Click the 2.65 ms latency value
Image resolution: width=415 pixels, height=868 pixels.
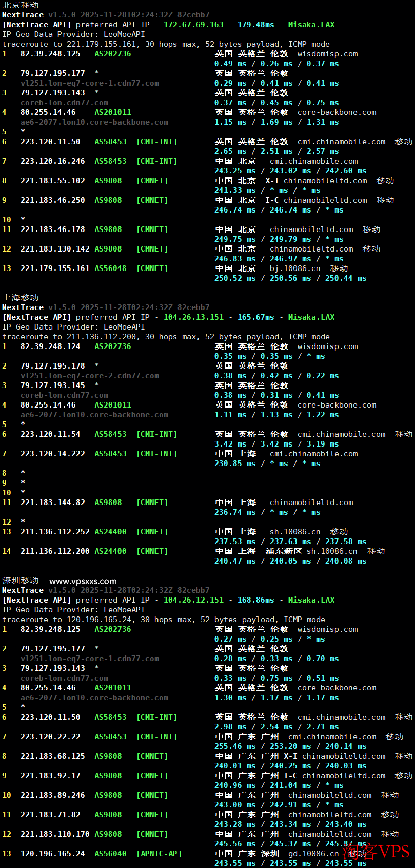pyautogui.click(x=230, y=151)
